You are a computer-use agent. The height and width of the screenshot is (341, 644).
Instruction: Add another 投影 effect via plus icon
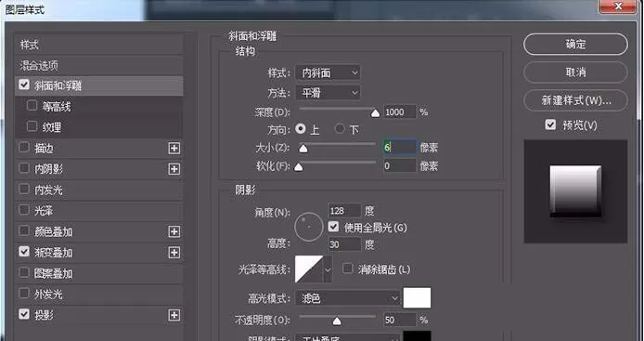[x=174, y=315]
